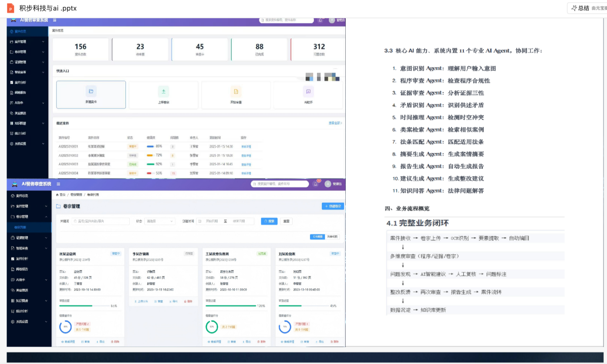607x364 pixels.
Task: Click the blue 创建卷宗 button
Action: 333,206
